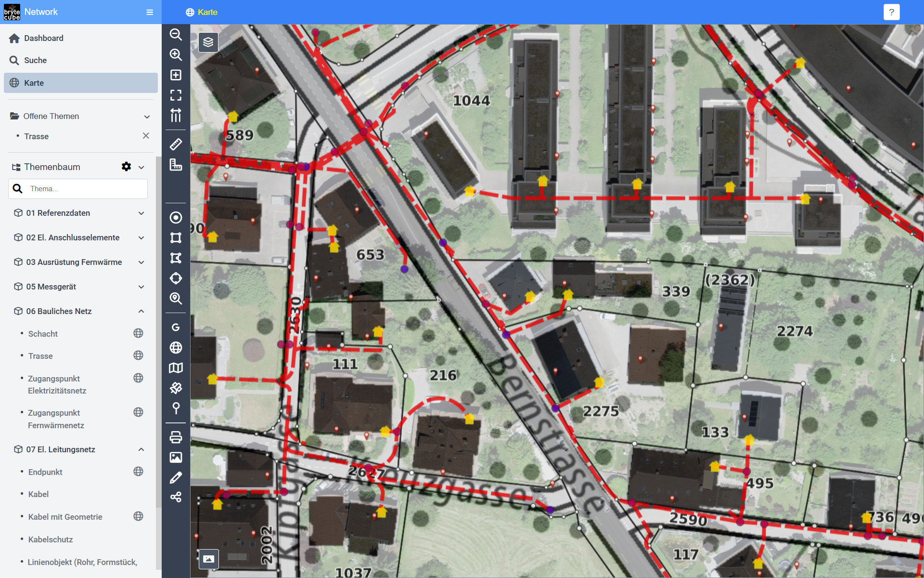Viewport: 924px width, 578px height.
Task: Select the ruler measure tool
Action: tap(176, 144)
